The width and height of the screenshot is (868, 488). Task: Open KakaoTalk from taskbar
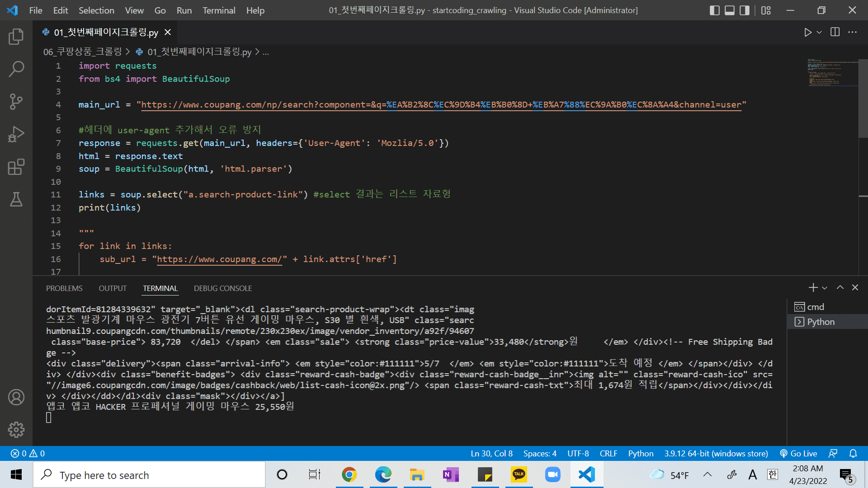coord(519,475)
